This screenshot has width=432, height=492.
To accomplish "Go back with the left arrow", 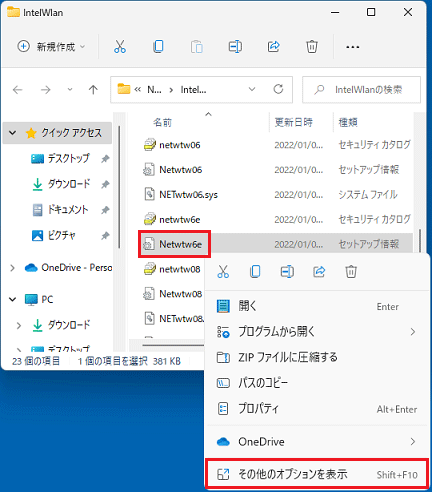I will (x=17, y=89).
